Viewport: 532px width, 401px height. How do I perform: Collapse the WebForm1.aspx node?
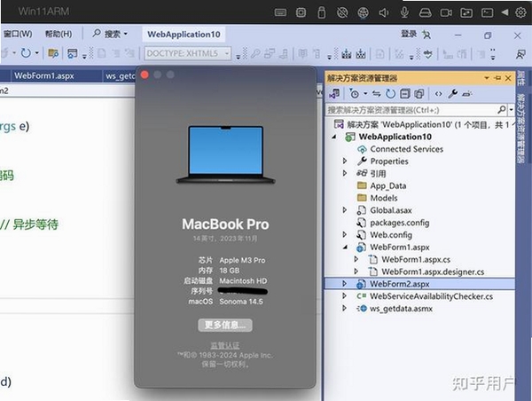[345, 248]
